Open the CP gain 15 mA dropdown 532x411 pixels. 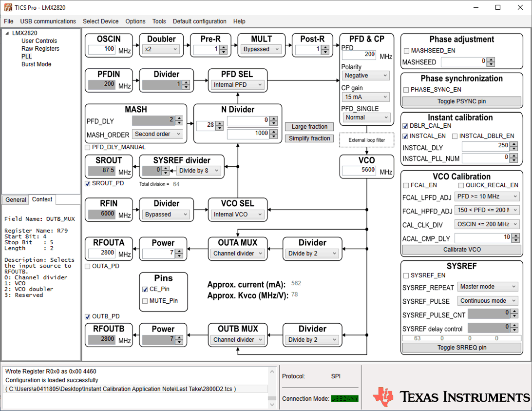[x=365, y=97]
